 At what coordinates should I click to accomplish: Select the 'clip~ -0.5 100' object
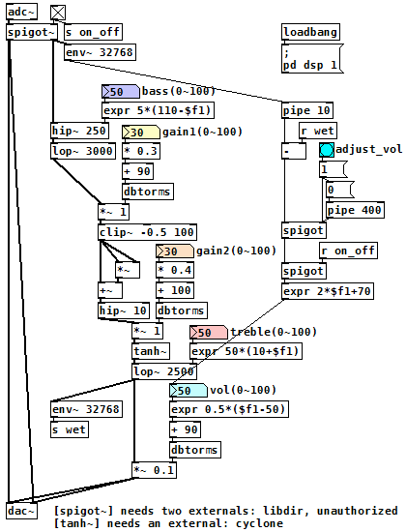148,232
